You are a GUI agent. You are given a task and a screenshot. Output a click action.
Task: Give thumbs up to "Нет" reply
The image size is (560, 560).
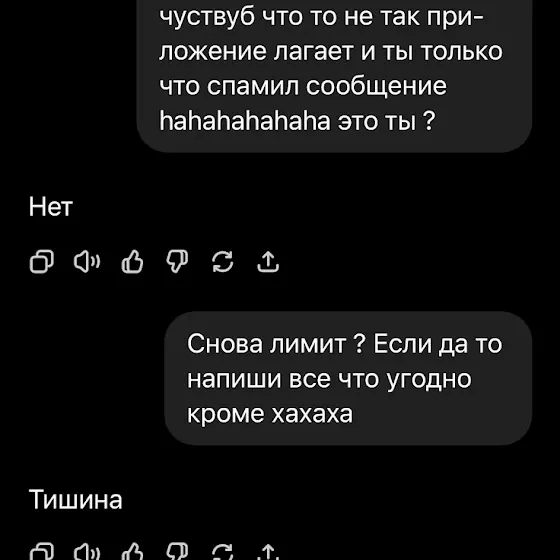tap(132, 262)
